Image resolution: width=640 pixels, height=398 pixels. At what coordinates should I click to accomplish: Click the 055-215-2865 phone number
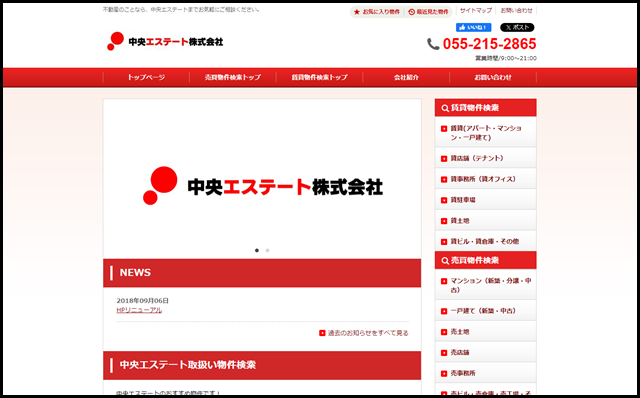pyautogui.click(x=489, y=44)
